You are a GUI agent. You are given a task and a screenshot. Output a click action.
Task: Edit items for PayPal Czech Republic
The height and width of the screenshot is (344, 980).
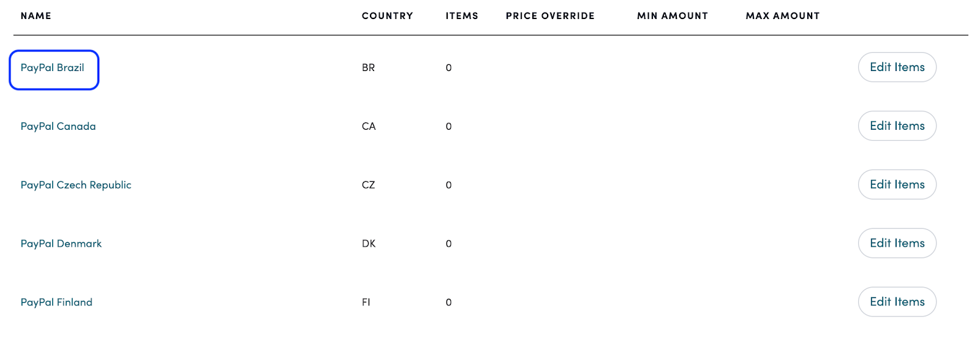tap(897, 185)
